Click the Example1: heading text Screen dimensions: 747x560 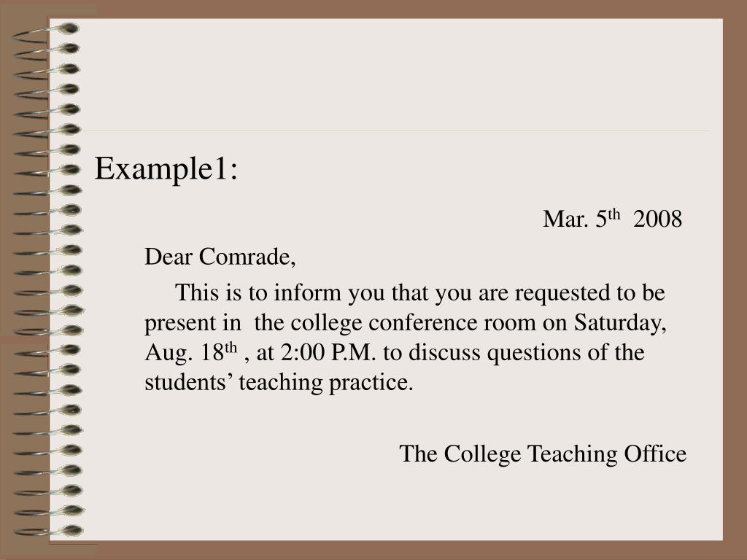pos(166,169)
